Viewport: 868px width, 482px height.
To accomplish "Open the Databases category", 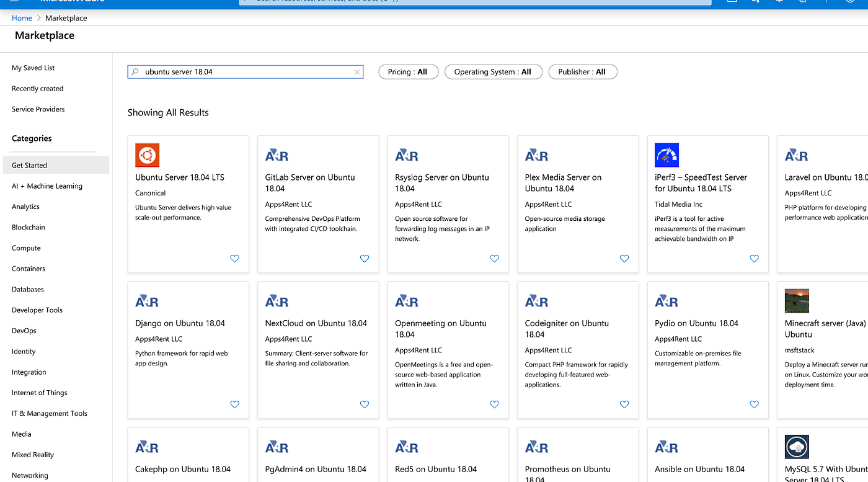I will 28,289.
